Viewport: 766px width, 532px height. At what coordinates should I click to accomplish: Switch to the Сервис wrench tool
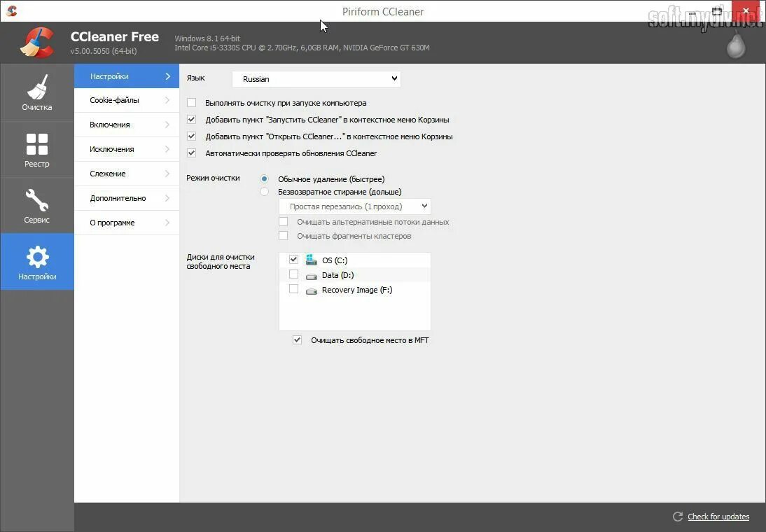point(36,204)
